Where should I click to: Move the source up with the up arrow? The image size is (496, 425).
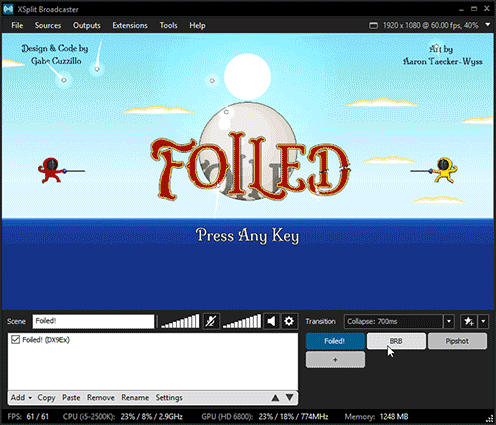point(275,397)
